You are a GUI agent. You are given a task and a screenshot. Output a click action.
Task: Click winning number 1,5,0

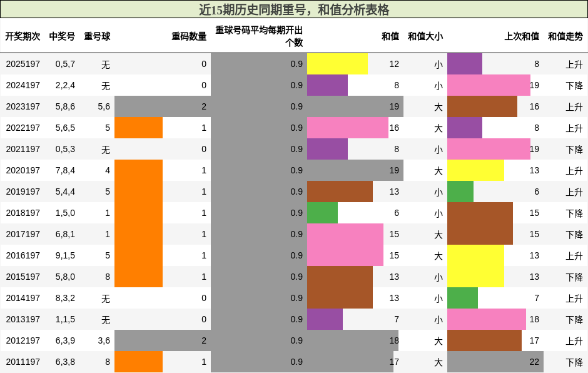point(65,213)
